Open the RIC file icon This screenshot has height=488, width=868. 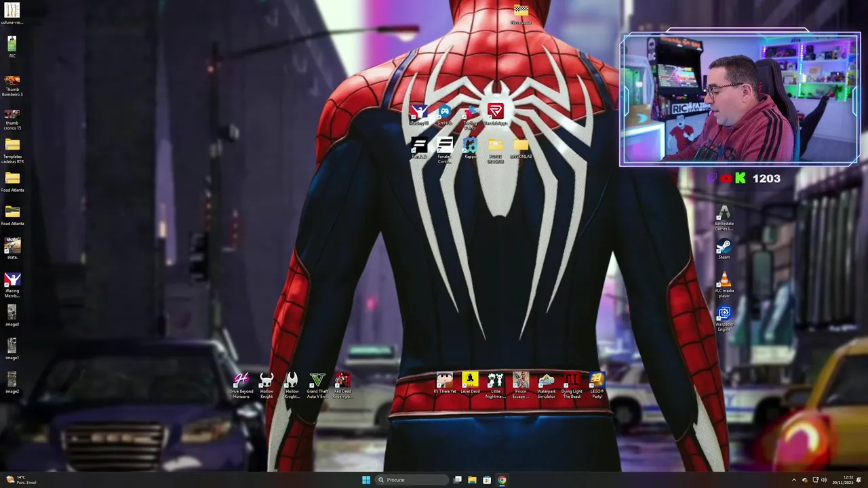click(x=12, y=47)
